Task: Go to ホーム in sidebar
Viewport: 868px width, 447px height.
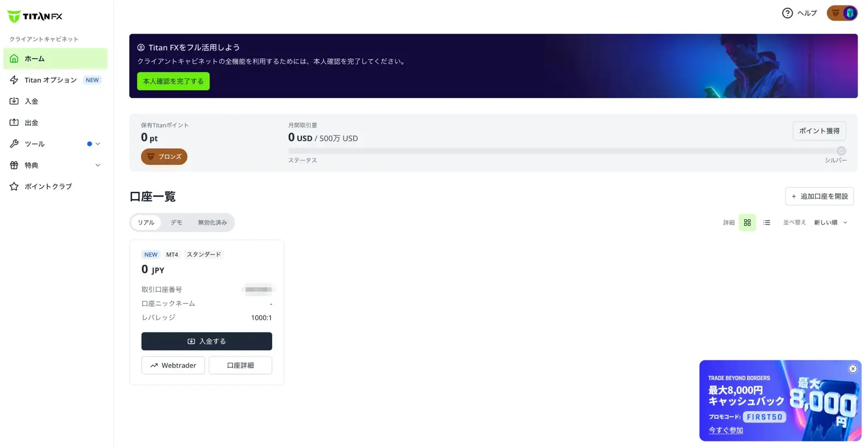Action: [x=55, y=59]
